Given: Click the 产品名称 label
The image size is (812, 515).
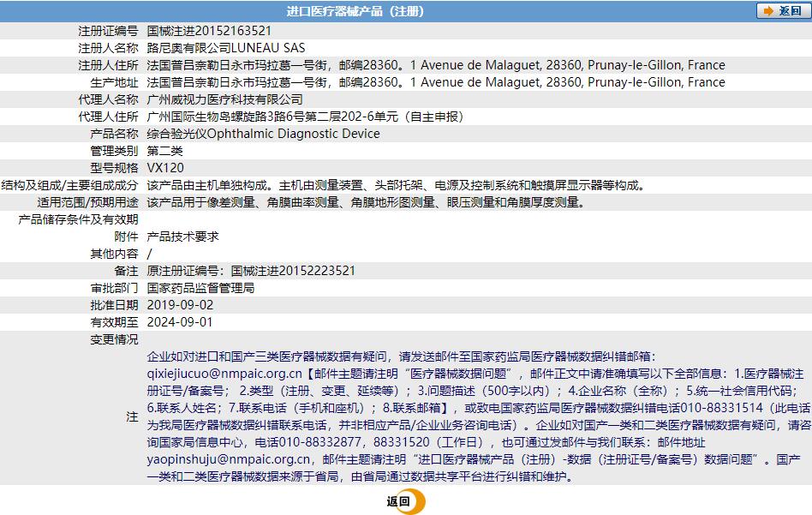Looking at the screenshot, I should pos(115,133).
